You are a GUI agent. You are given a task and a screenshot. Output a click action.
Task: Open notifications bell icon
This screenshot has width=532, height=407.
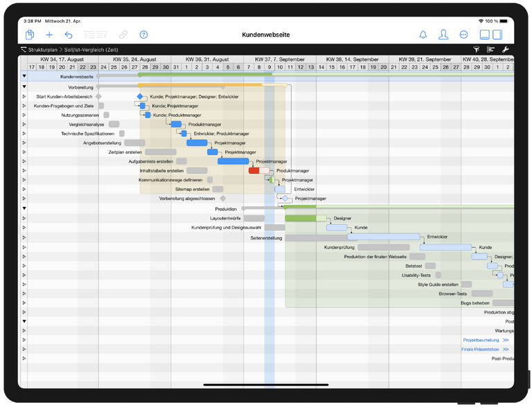(x=423, y=35)
